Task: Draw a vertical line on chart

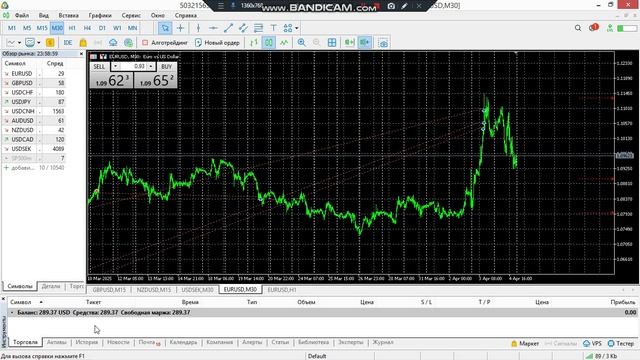Action: pyautogui.click(x=198, y=28)
